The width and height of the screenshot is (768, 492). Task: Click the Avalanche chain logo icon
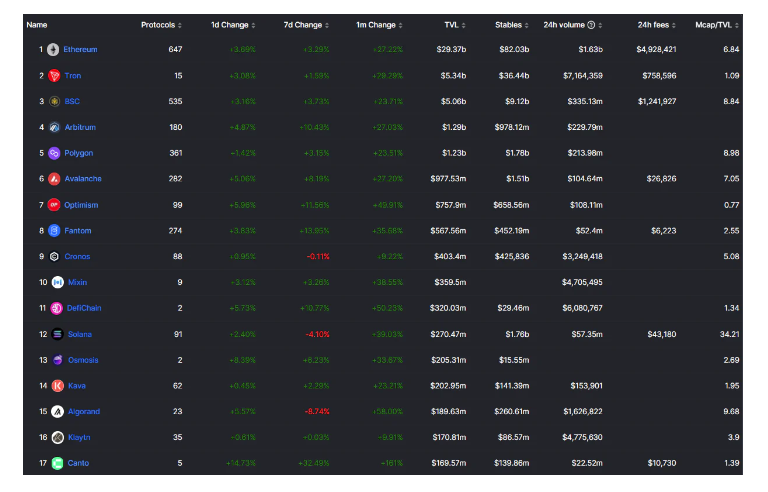[x=54, y=179]
